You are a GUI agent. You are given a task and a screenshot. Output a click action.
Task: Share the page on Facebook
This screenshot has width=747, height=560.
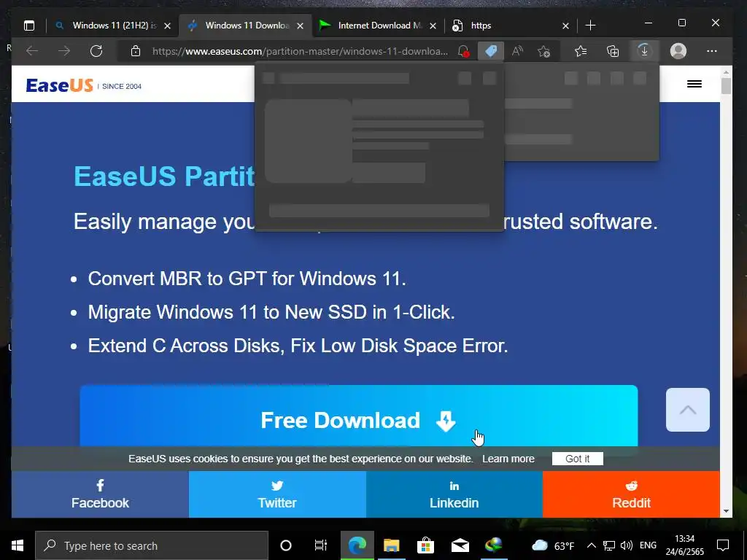tap(100, 494)
